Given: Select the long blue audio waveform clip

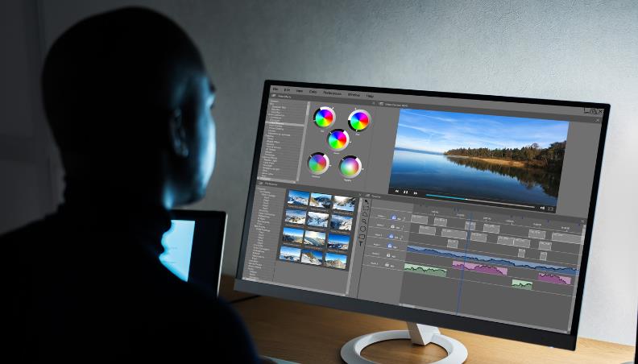Looking at the screenshot, I should click(492, 259).
